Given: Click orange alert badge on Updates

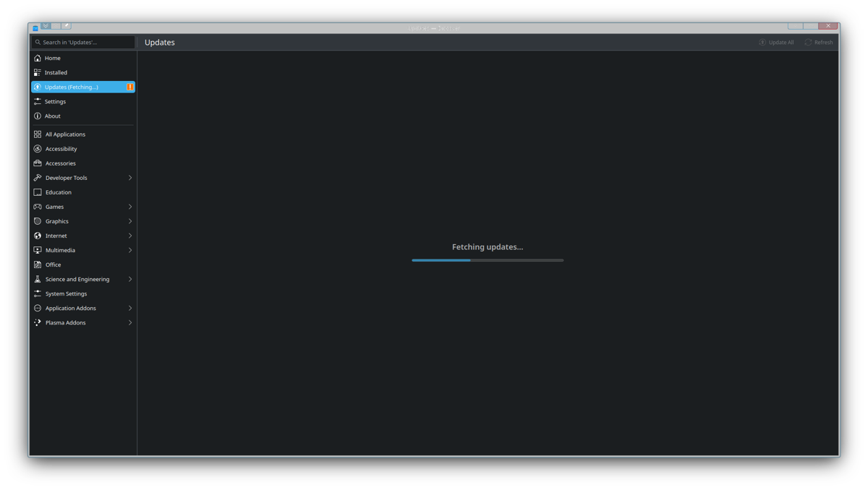Looking at the screenshot, I should (x=129, y=87).
